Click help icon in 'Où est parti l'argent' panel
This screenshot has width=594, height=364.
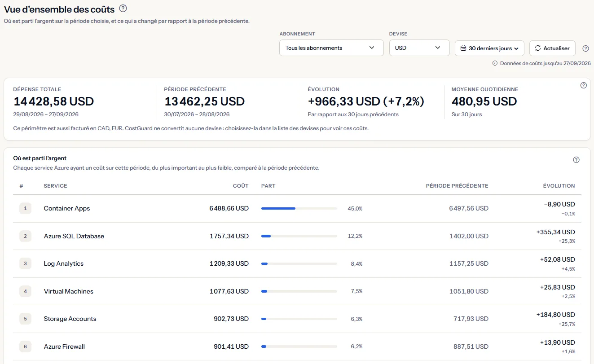(576, 160)
